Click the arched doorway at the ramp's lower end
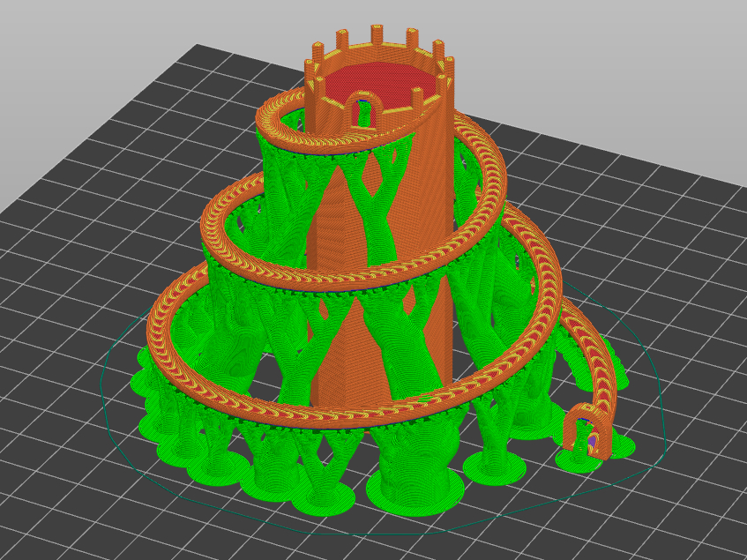Viewport: 747px width, 560px height. click(x=587, y=431)
